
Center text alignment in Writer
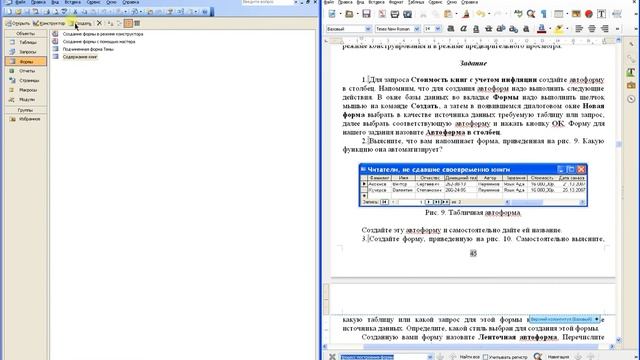(592, 29)
